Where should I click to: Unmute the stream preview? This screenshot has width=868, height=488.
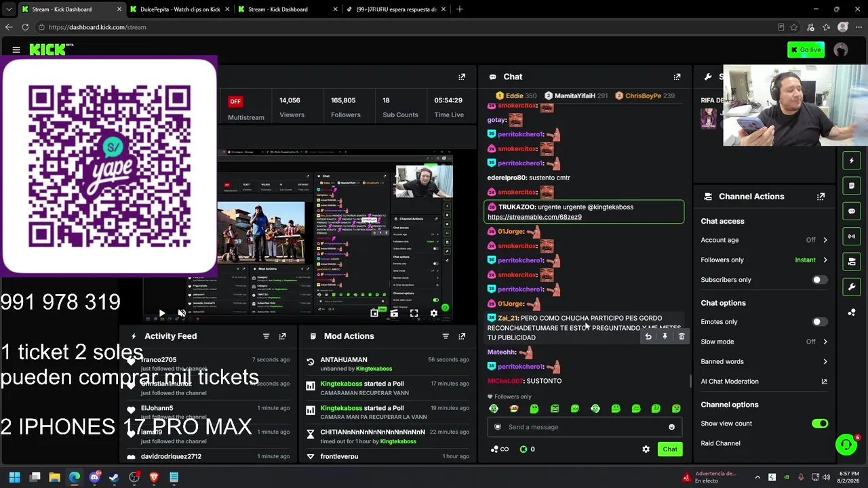click(x=182, y=313)
